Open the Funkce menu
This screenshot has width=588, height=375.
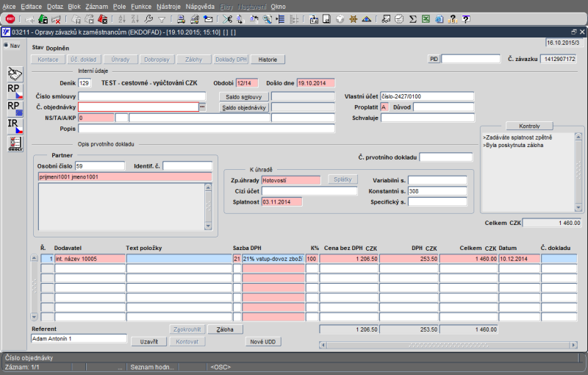tap(141, 7)
